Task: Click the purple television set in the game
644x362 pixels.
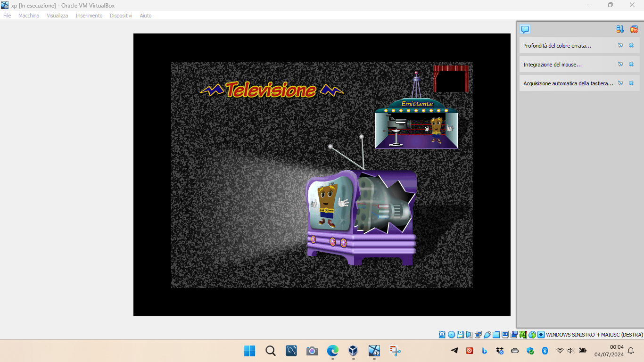Action: 362,217
